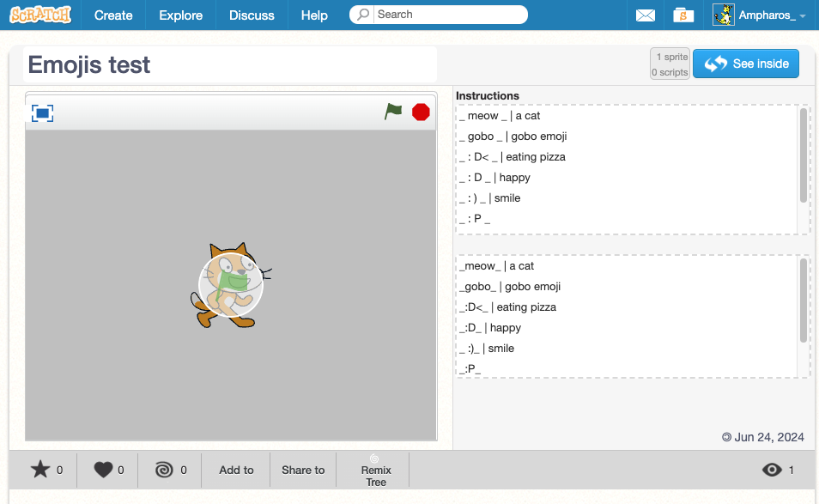This screenshot has height=504, width=819.
Task: Open the Discuss forums link
Action: [252, 15]
